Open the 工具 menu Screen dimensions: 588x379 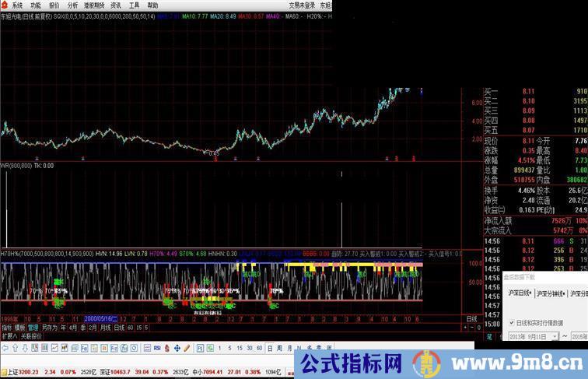[134, 5]
